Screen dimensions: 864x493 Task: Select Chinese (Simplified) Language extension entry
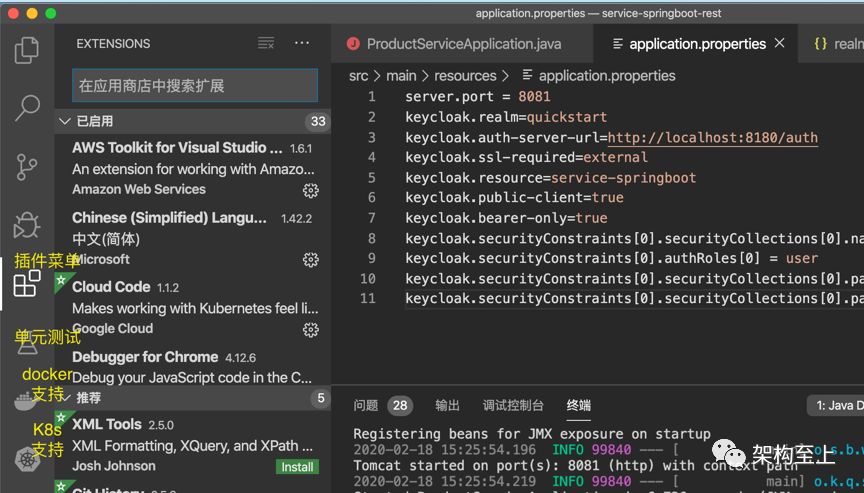(193, 238)
